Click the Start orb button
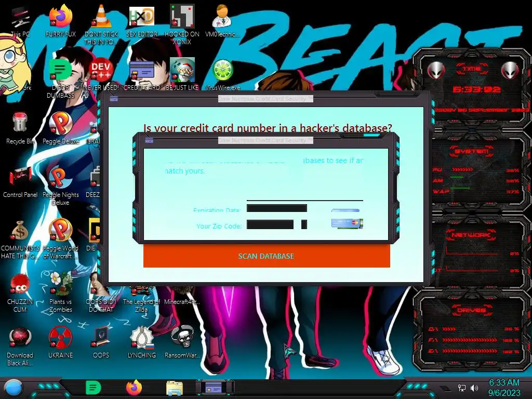 pyautogui.click(x=14, y=388)
